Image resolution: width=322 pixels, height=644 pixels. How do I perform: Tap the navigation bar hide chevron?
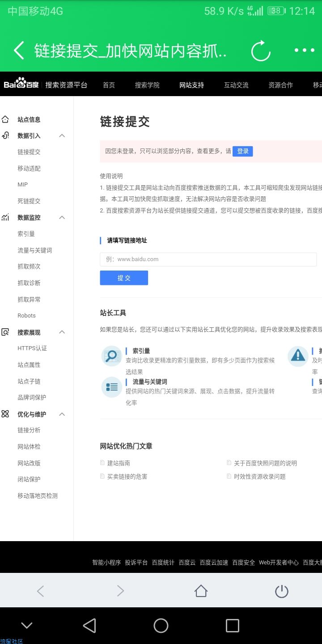pyautogui.click(x=27, y=626)
